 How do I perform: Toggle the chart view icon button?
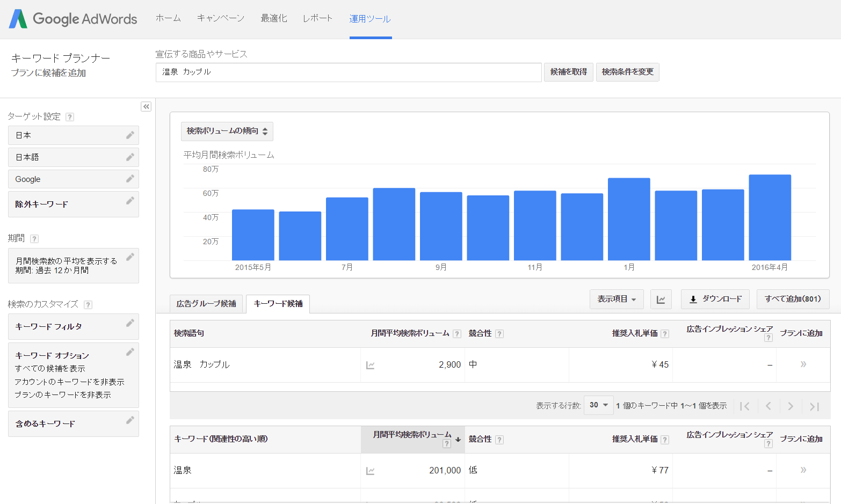tap(661, 299)
